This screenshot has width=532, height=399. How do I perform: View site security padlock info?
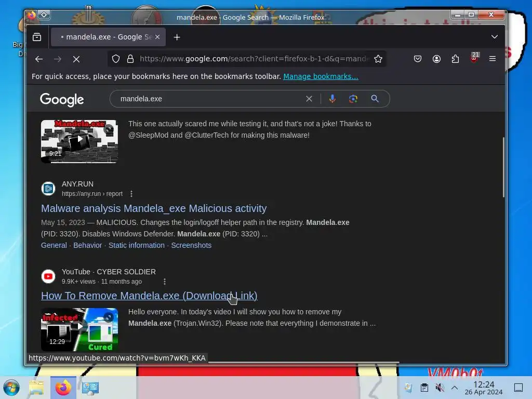130,59
